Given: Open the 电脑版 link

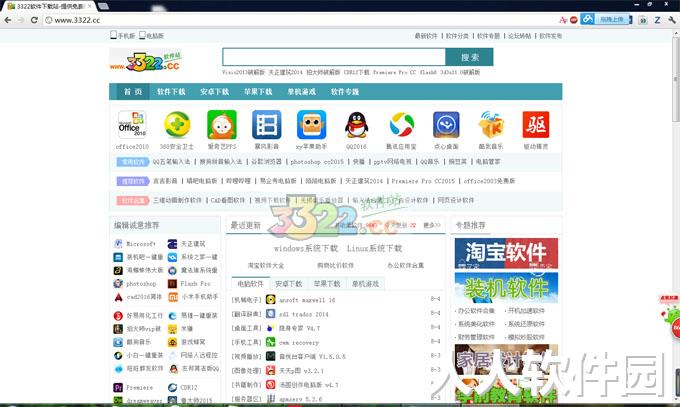Looking at the screenshot, I should pos(151,36).
